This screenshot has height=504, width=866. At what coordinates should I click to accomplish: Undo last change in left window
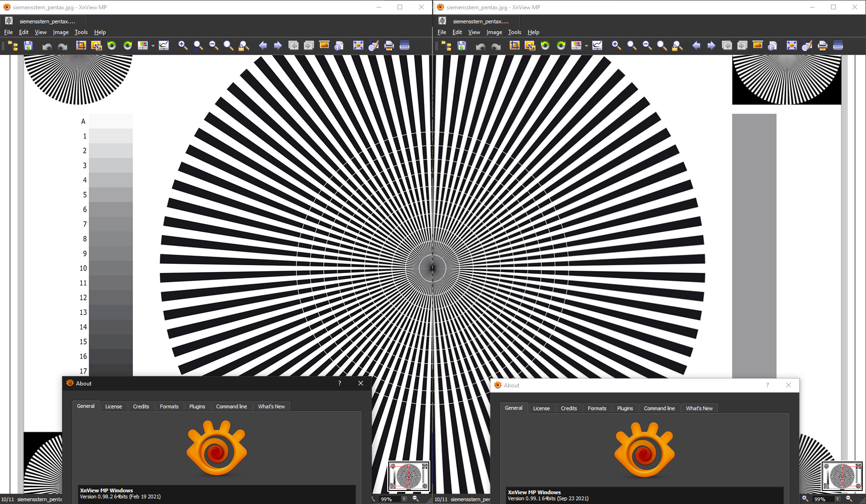click(47, 46)
